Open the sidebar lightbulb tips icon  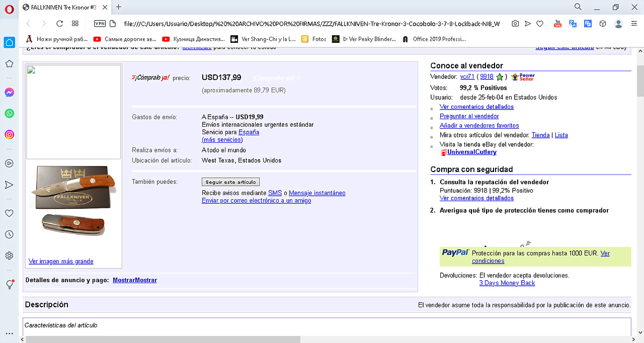(x=9, y=284)
